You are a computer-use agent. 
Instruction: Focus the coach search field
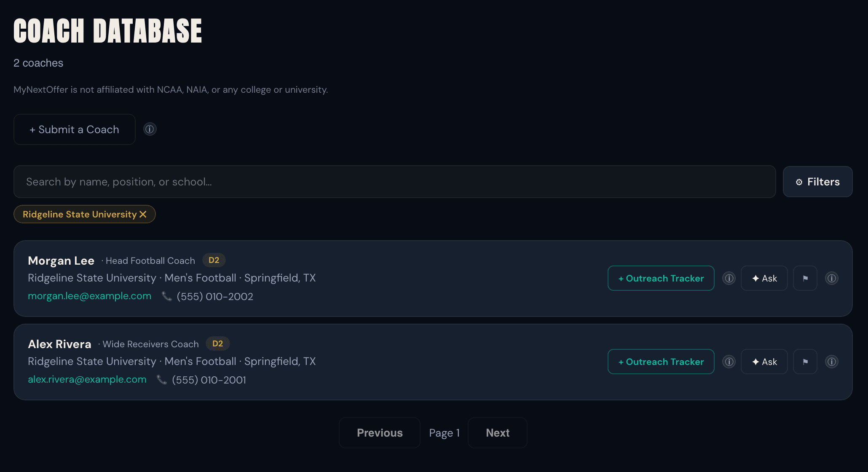394,182
